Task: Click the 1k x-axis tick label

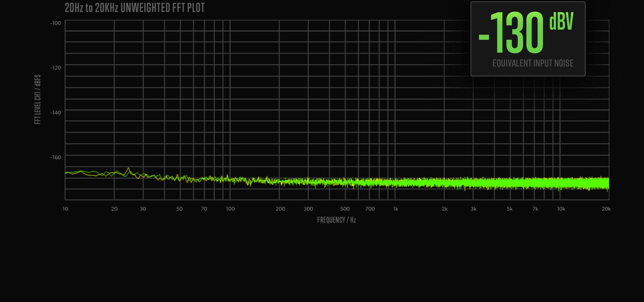Action: click(395, 209)
